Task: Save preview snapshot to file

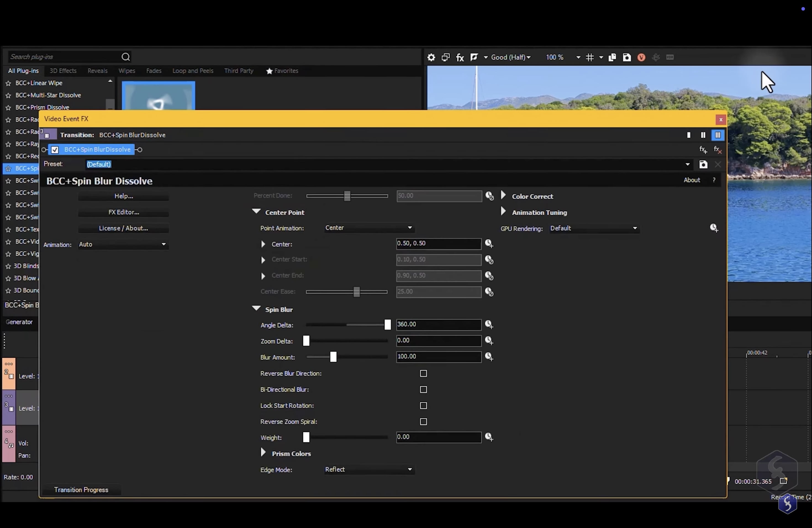Action: tap(627, 57)
